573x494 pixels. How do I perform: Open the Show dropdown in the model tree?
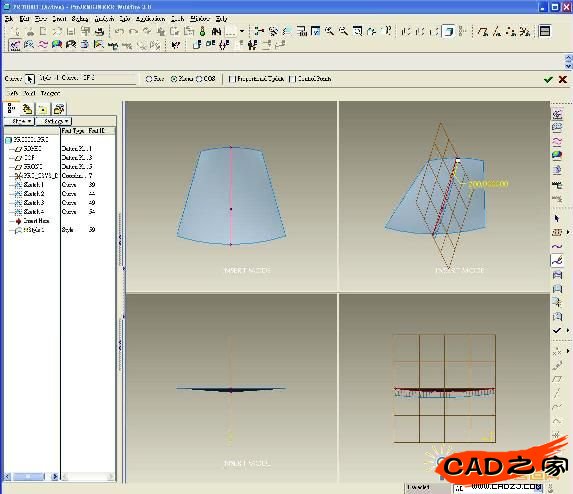(19, 121)
